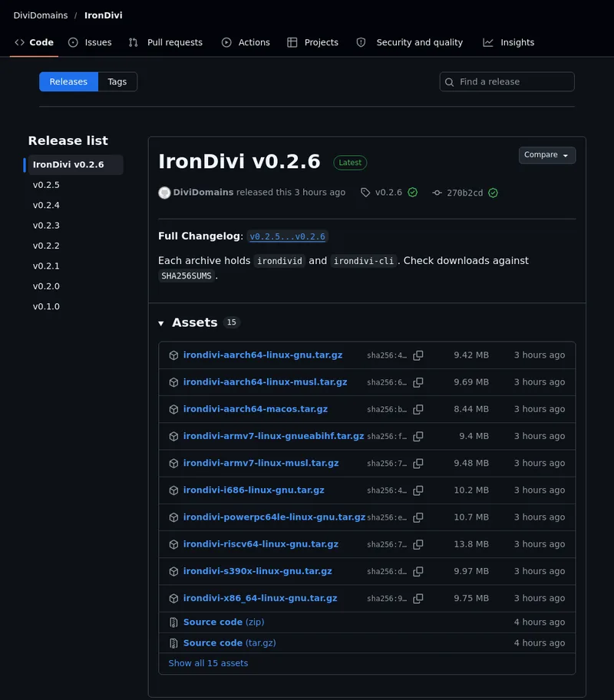
Task: Copy sha256 for irondivi-i686-linux-gnu.tar.gz
Action: (418, 490)
